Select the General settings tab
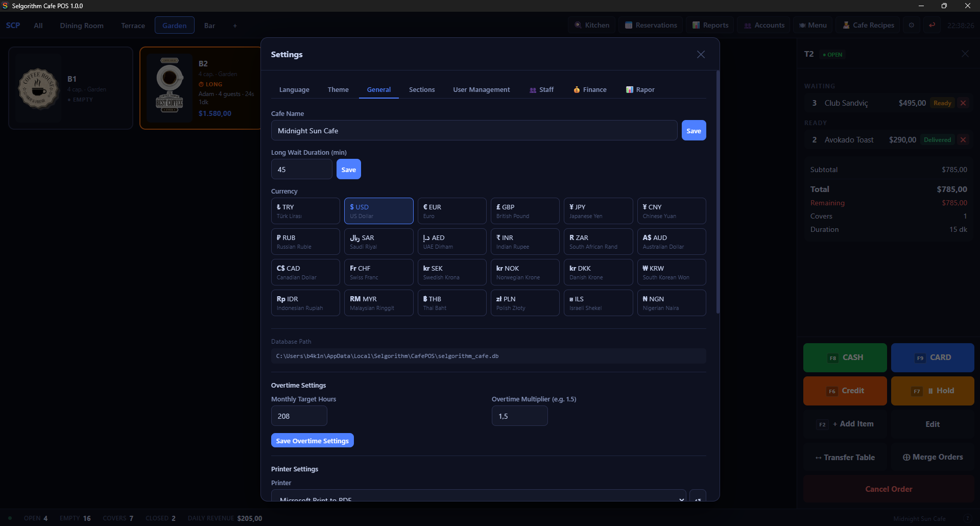Screen dimensions: 980x526 (x=379, y=89)
